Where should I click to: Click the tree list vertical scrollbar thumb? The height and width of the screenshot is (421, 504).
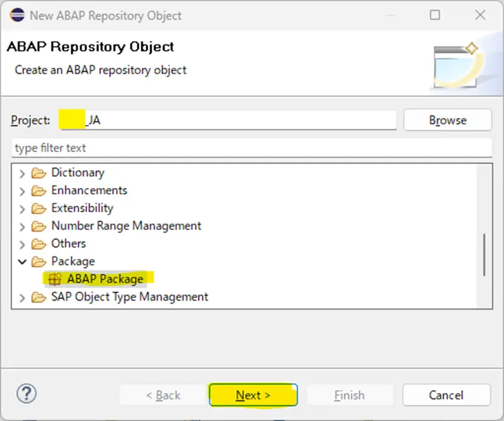click(x=484, y=255)
